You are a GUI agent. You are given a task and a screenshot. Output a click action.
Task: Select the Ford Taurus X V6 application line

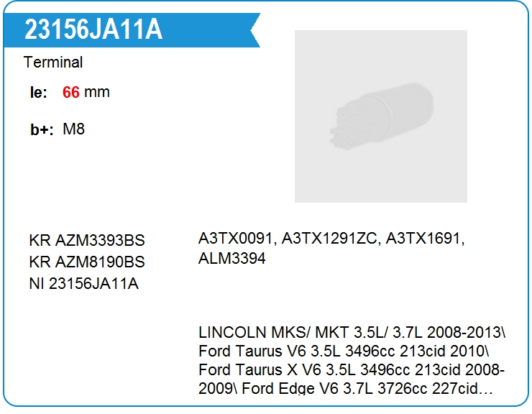point(351,371)
